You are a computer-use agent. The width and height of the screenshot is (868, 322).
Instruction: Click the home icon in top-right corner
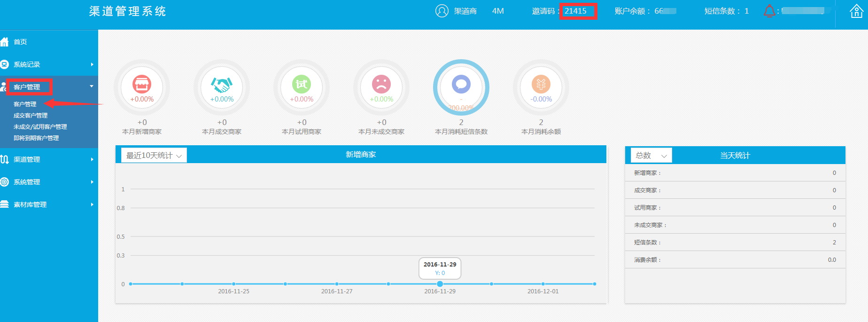tap(856, 11)
